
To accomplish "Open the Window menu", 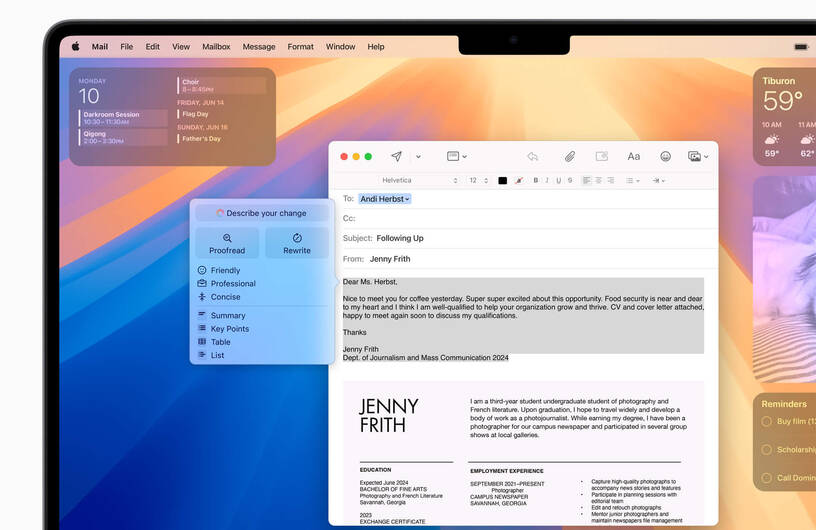I will tap(340, 46).
